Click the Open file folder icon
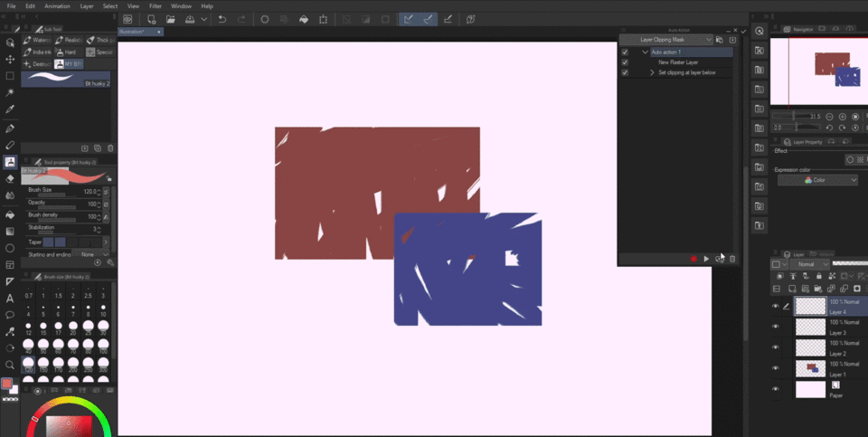The height and width of the screenshot is (437, 868). click(x=171, y=19)
